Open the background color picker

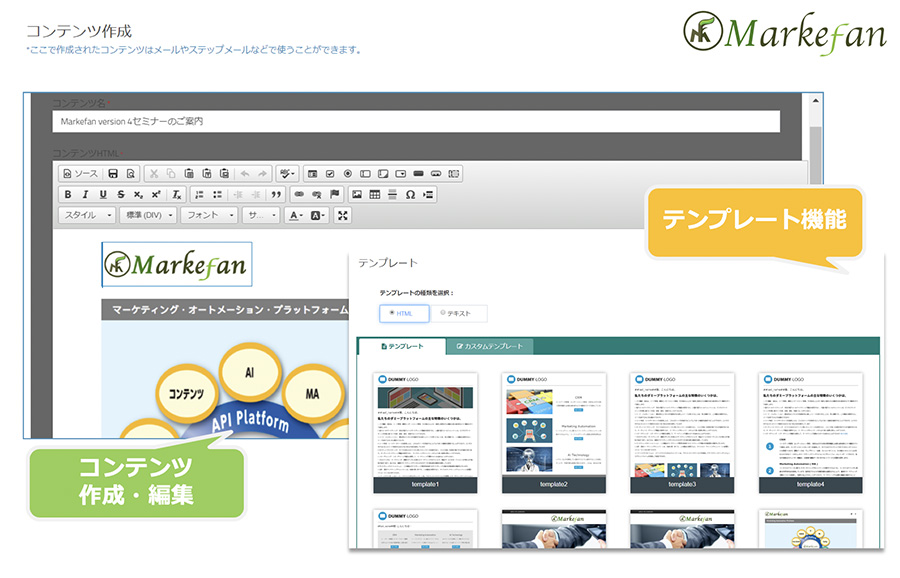(317, 215)
